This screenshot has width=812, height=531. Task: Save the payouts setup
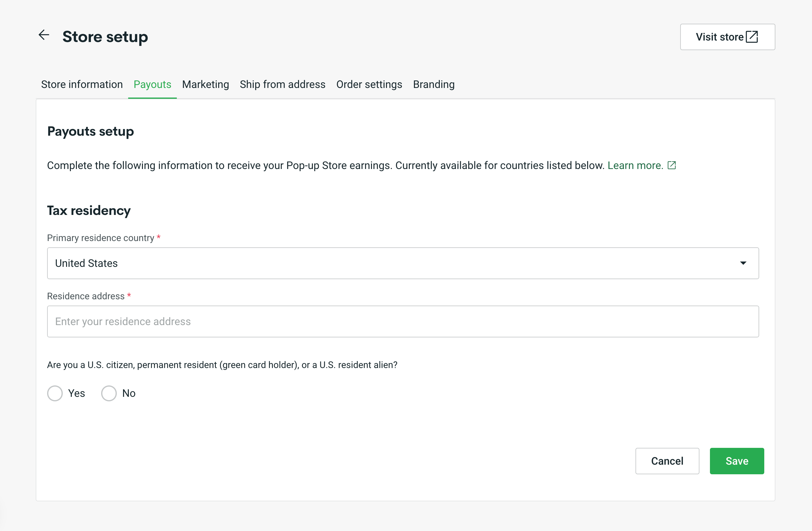click(x=737, y=461)
